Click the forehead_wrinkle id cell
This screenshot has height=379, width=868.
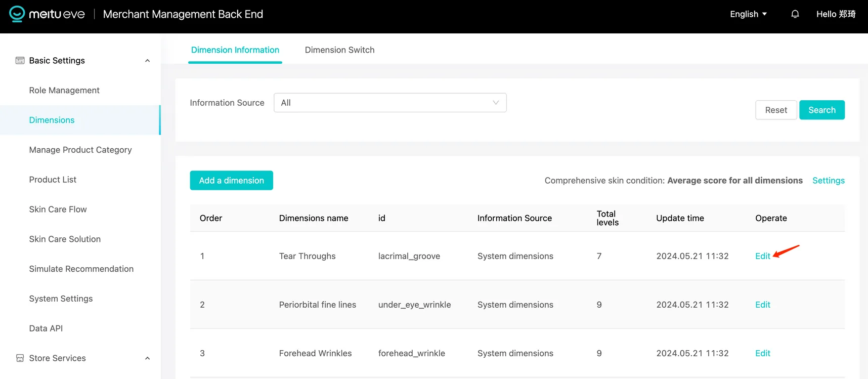(x=412, y=353)
